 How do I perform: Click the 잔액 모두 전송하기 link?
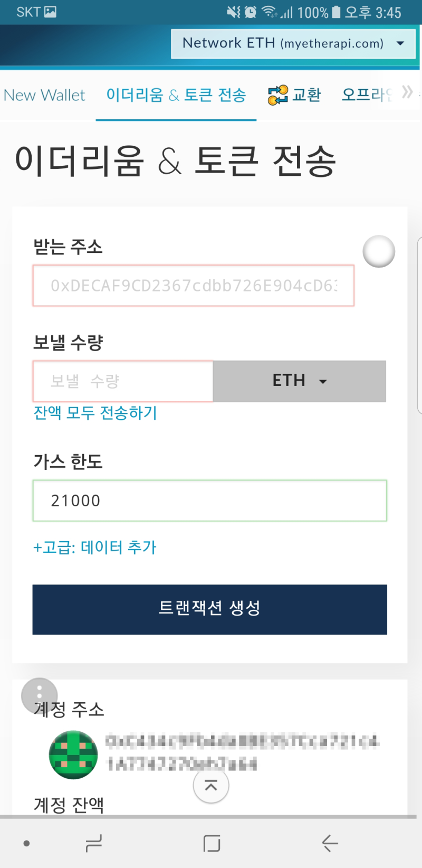point(95,413)
